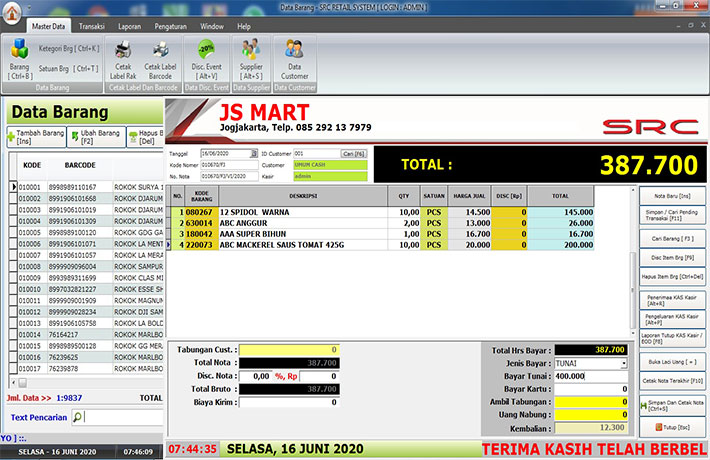Select Data Barang row 010001

point(86,187)
